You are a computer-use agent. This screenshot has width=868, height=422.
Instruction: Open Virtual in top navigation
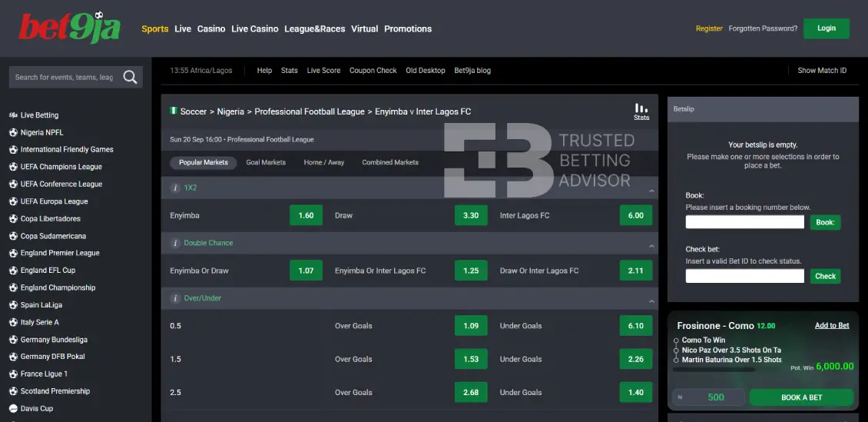365,28
